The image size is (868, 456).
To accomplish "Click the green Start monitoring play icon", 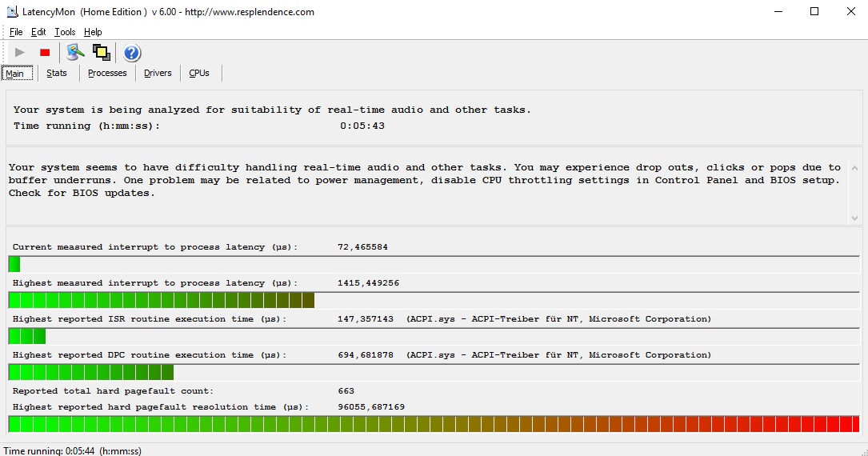I will (20, 53).
